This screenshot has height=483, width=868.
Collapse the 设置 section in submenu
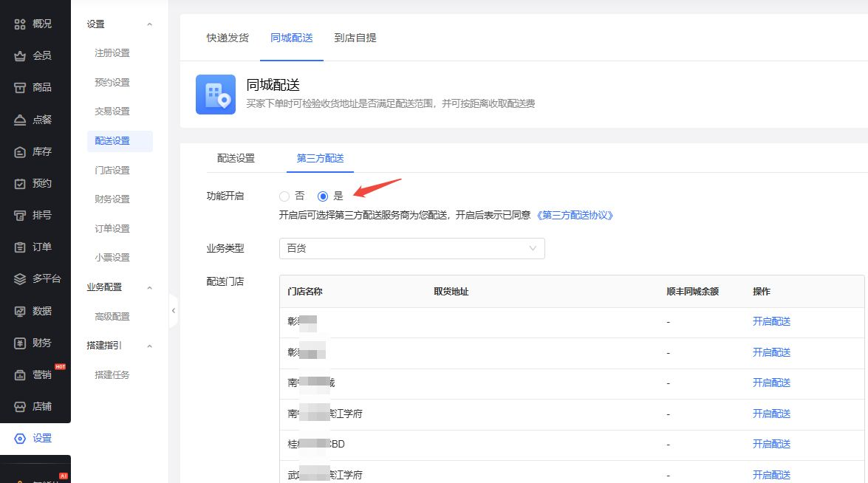(149, 24)
